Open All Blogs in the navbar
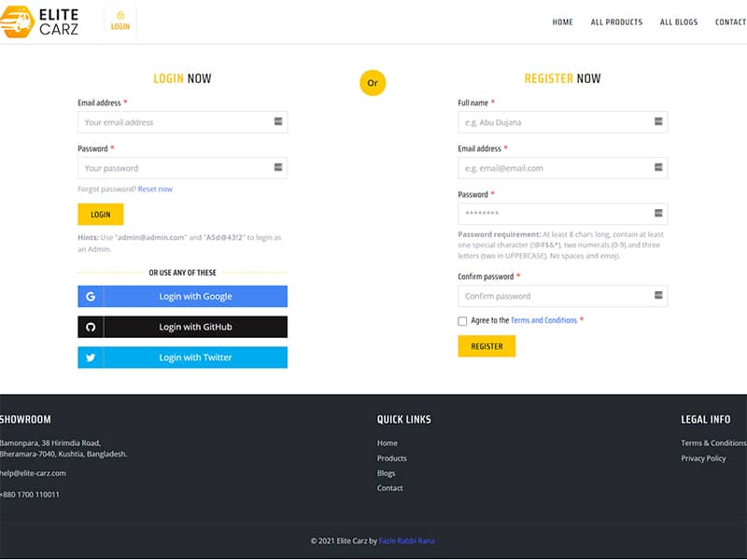Image resolution: width=747 pixels, height=560 pixels. 679,22
